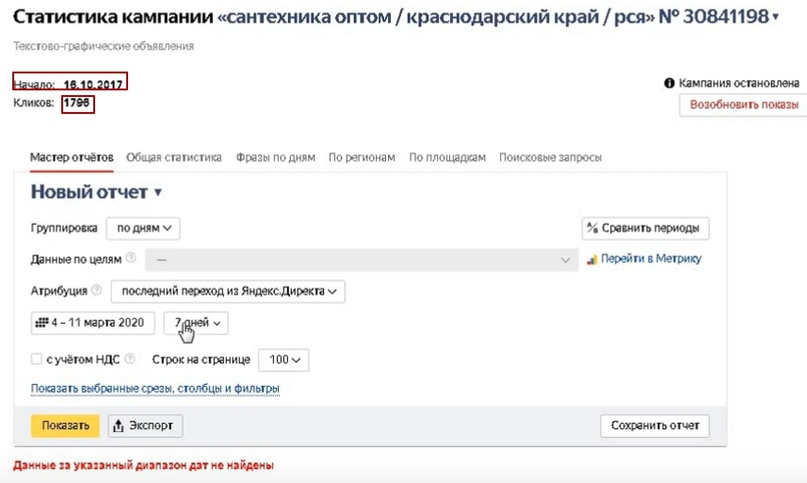The height and width of the screenshot is (483, 807).
Task: Switch to По регионам tab
Action: point(362,157)
